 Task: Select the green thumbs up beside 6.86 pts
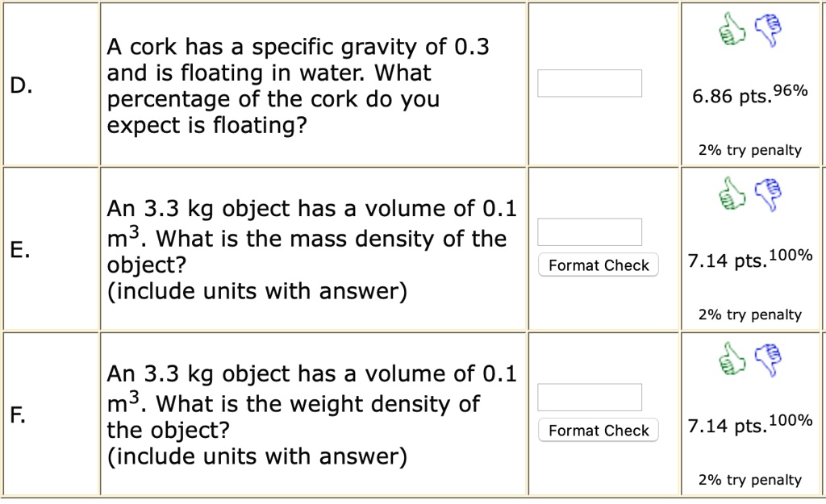[731, 29]
